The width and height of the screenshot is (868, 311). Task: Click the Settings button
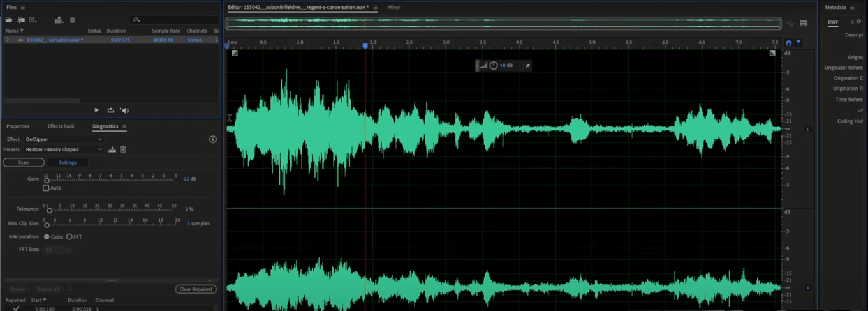point(68,163)
